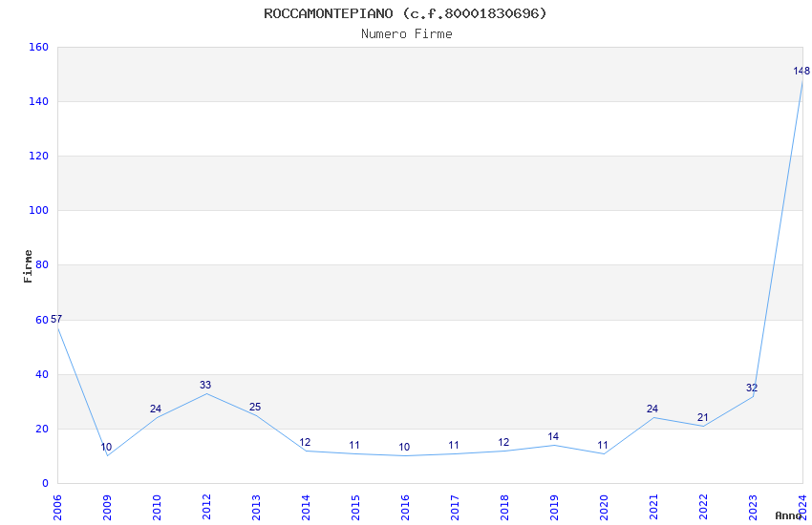
Task: Click the data label 32 for 2023
Action: (x=752, y=388)
